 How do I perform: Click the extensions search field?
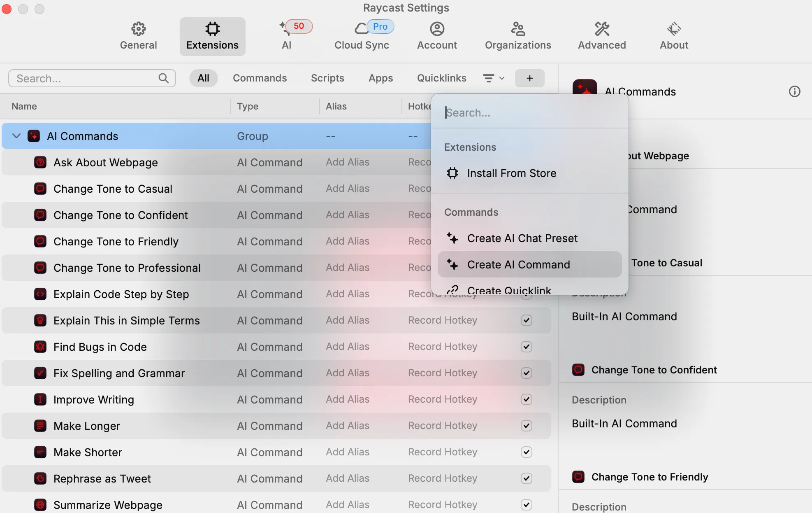pyautogui.click(x=92, y=78)
